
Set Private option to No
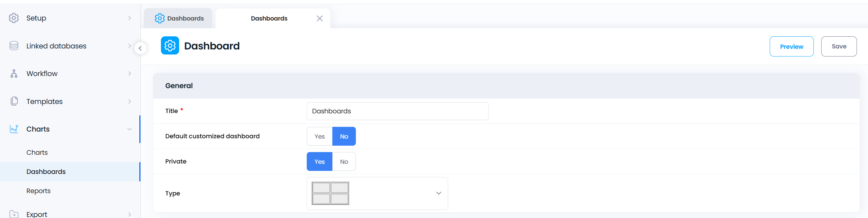(x=344, y=162)
